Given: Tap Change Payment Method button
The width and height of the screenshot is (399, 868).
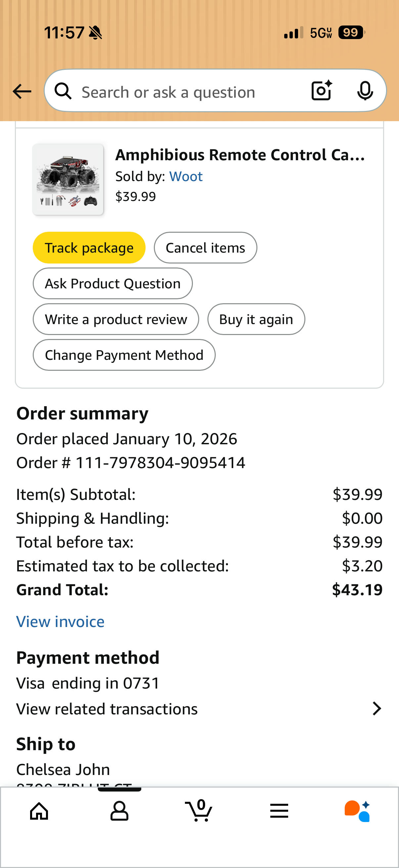Looking at the screenshot, I should [124, 355].
